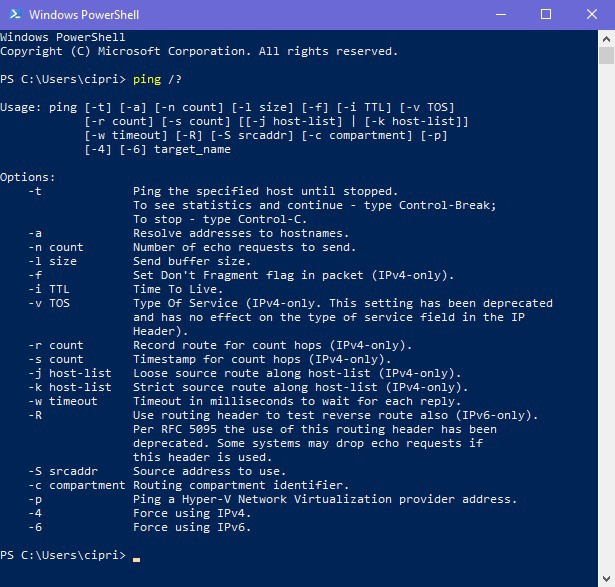Click the blinking cursor at bottom prompt
Screen dimensions: 615x587
(136, 560)
